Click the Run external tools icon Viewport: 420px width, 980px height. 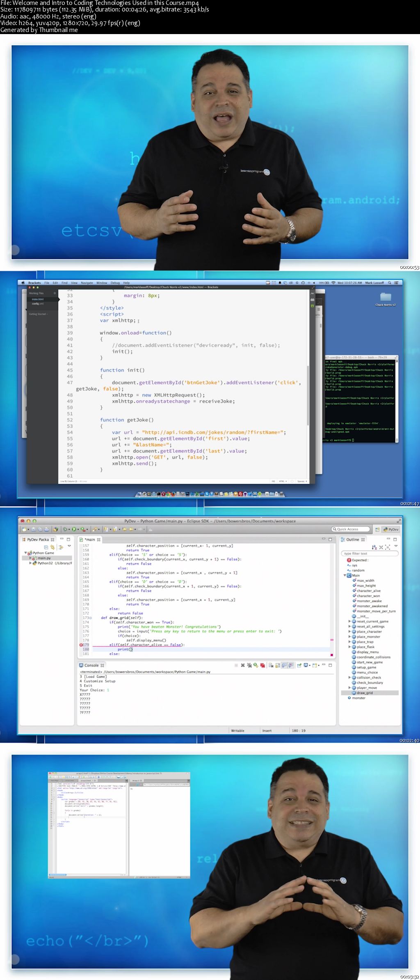coord(82,529)
